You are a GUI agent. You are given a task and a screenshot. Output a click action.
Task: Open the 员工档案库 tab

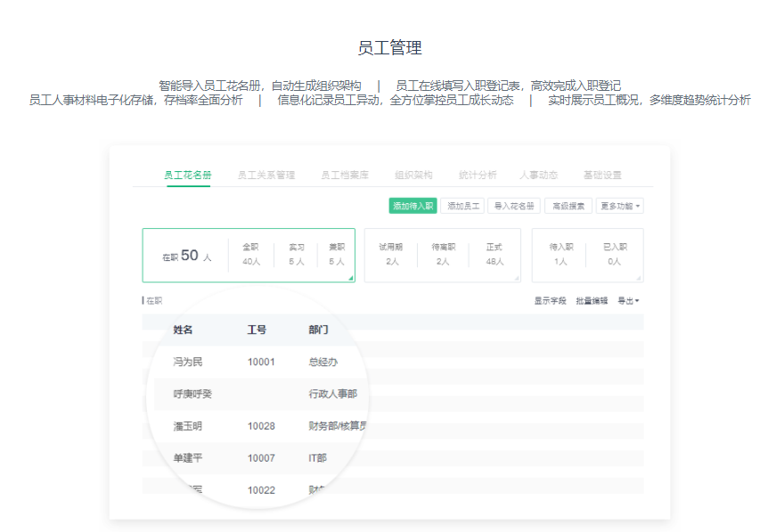tap(345, 175)
